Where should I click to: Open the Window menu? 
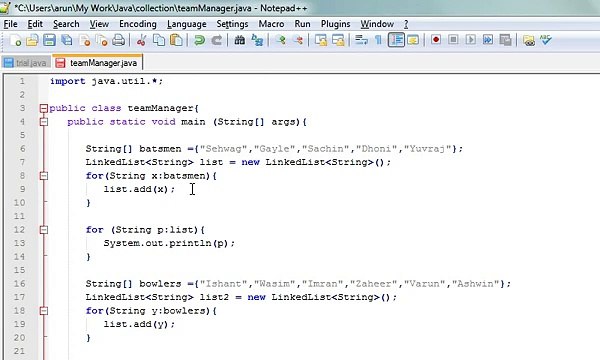[x=377, y=24]
